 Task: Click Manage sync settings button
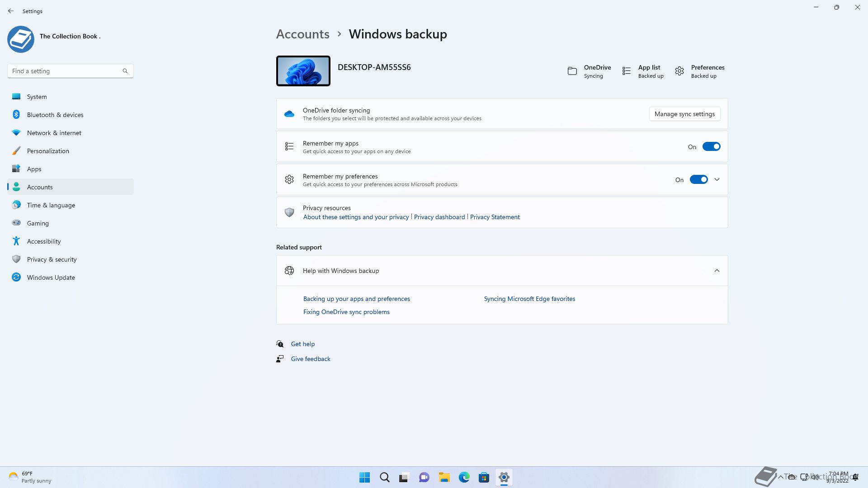tap(684, 114)
